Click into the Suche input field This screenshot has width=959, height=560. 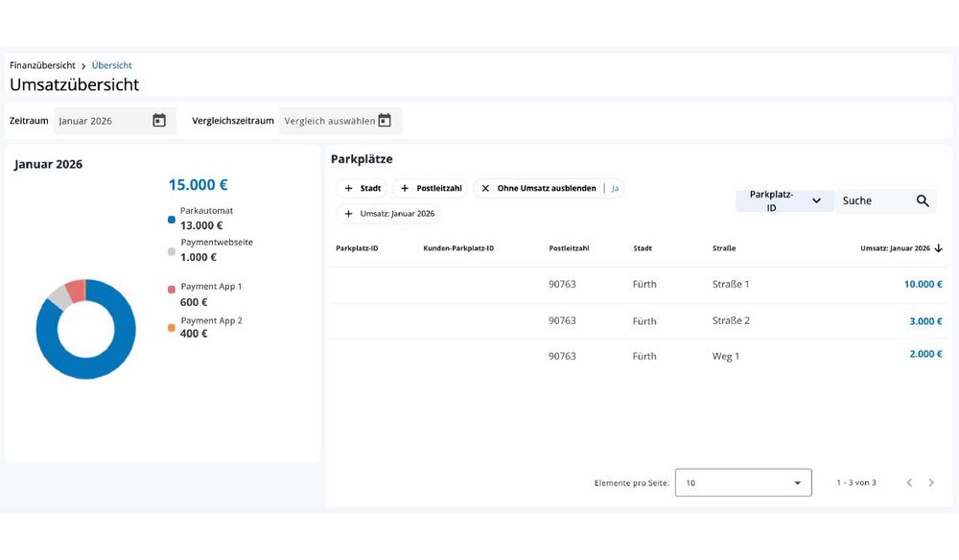coord(871,200)
